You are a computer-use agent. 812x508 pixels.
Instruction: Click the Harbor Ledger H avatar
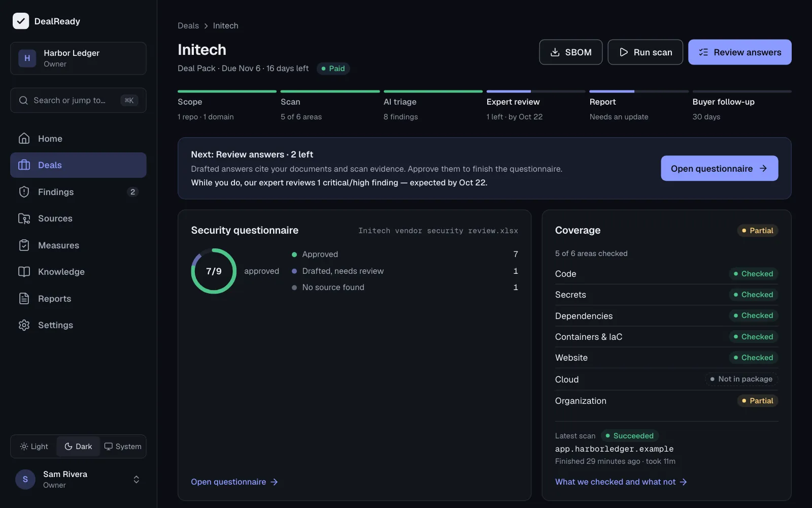pyautogui.click(x=27, y=58)
